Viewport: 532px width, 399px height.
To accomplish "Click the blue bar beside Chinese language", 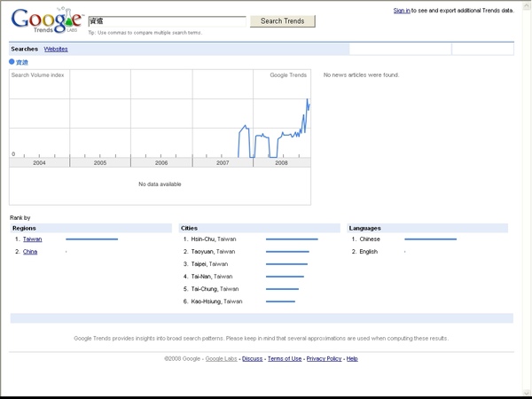I will pyautogui.click(x=431, y=239).
